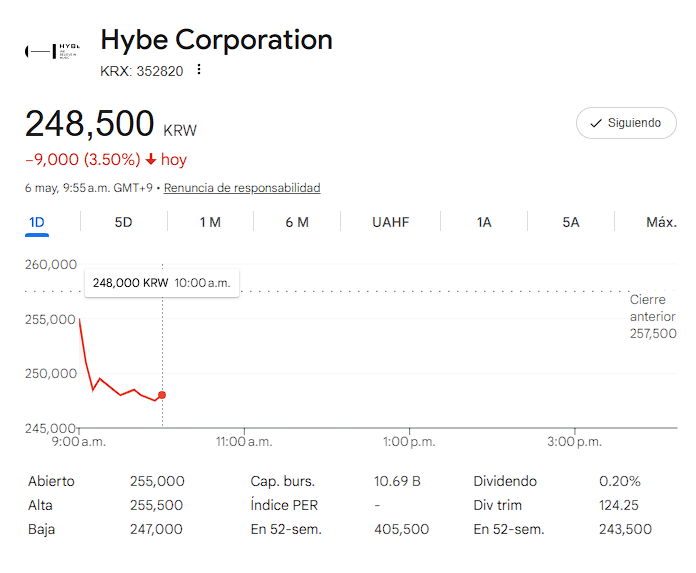Click the red data point on the chart
696x573 pixels.
tap(162, 395)
